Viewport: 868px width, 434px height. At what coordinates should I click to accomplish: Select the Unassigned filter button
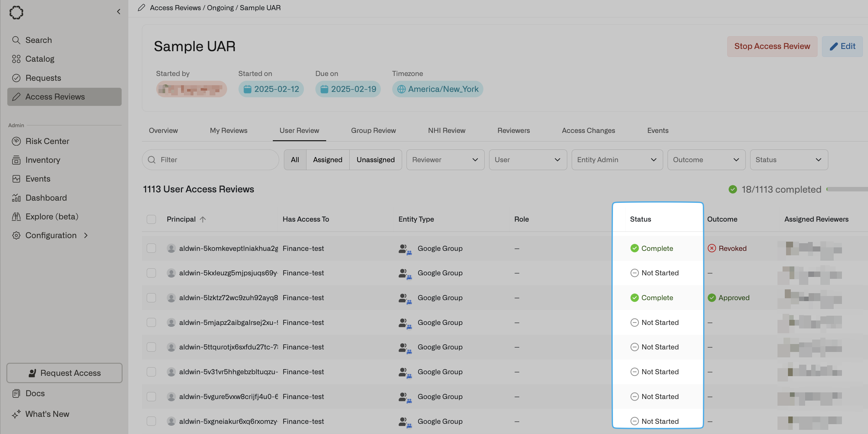(x=375, y=160)
